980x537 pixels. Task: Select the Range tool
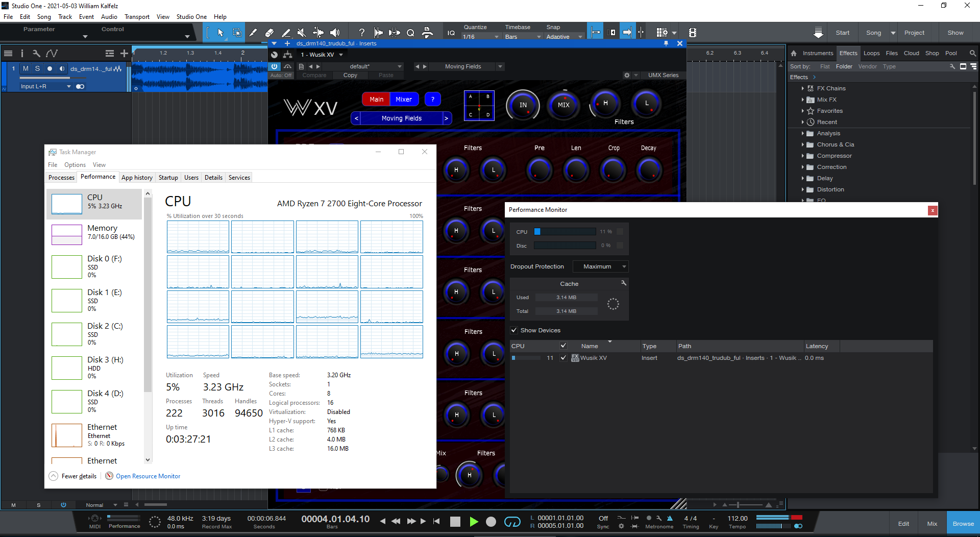237,33
